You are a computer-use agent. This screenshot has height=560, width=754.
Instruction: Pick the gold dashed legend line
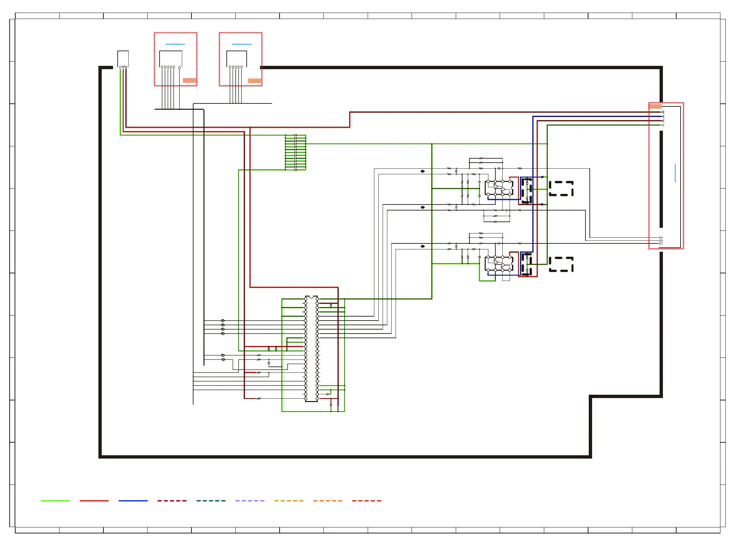289,501
